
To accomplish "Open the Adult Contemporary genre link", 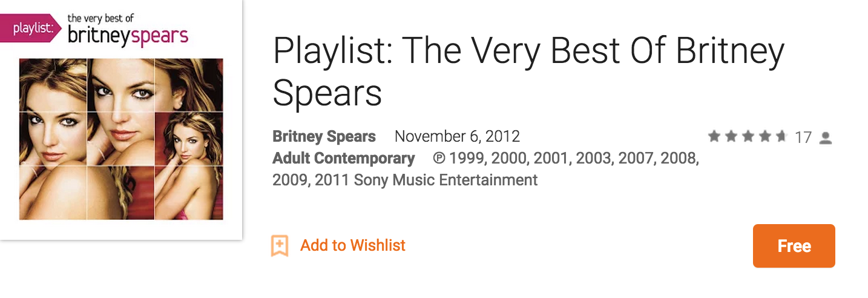I will coord(343,159).
